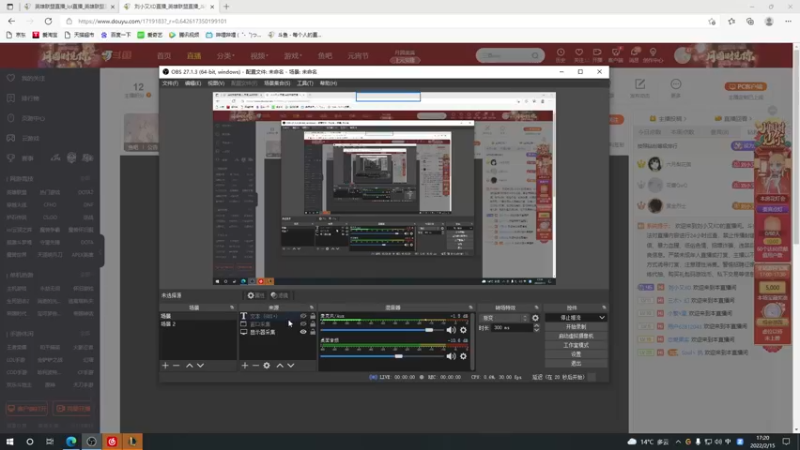800x450 pixels.
Task: Open OBS settings from the controls panel
Action: click(x=576, y=354)
